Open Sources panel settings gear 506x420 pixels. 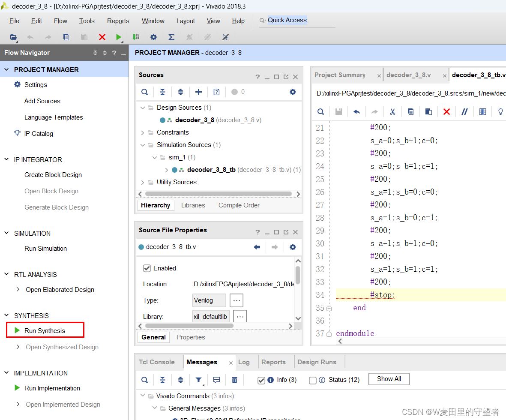[293, 92]
